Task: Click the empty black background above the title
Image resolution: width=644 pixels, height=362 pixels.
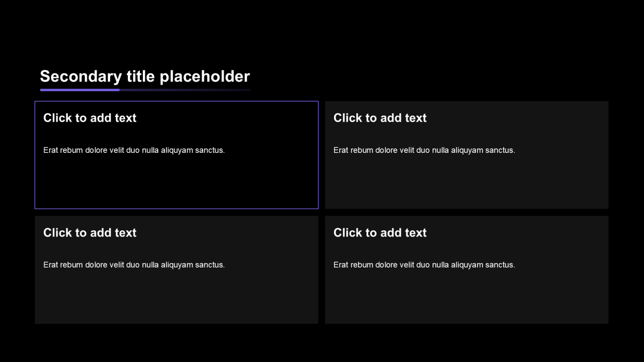Action: tap(322, 30)
